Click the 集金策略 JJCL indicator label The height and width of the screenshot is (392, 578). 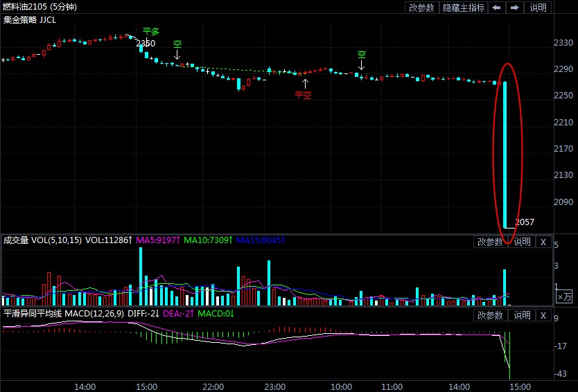30,19
